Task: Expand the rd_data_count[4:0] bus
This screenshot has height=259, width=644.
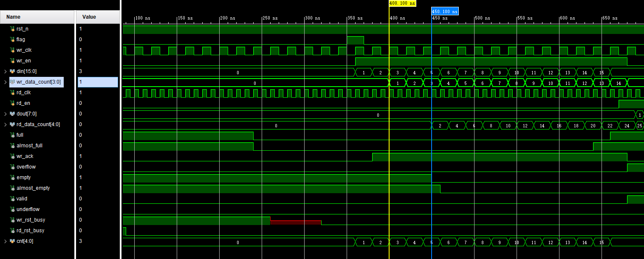Action: (x=5, y=124)
